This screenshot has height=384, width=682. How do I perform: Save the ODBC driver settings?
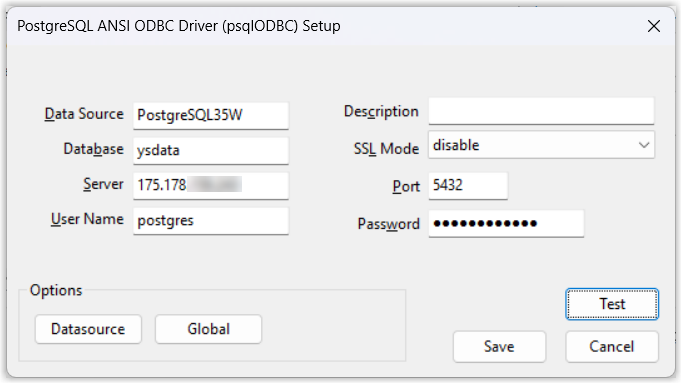[x=499, y=347]
